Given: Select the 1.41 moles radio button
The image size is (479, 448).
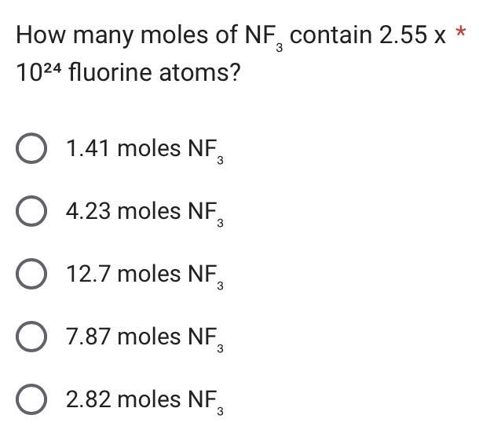Looking at the screenshot, I should 31,149.
